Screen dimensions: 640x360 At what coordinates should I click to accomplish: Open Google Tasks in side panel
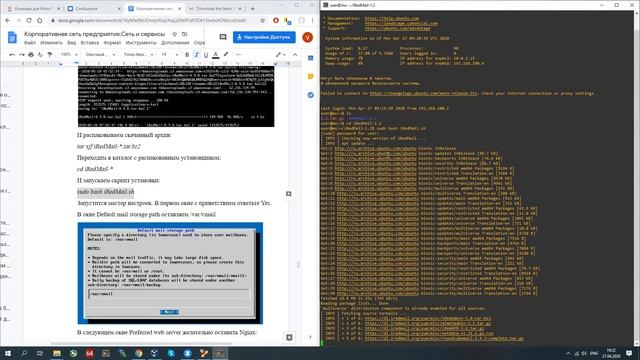(311, 95)
